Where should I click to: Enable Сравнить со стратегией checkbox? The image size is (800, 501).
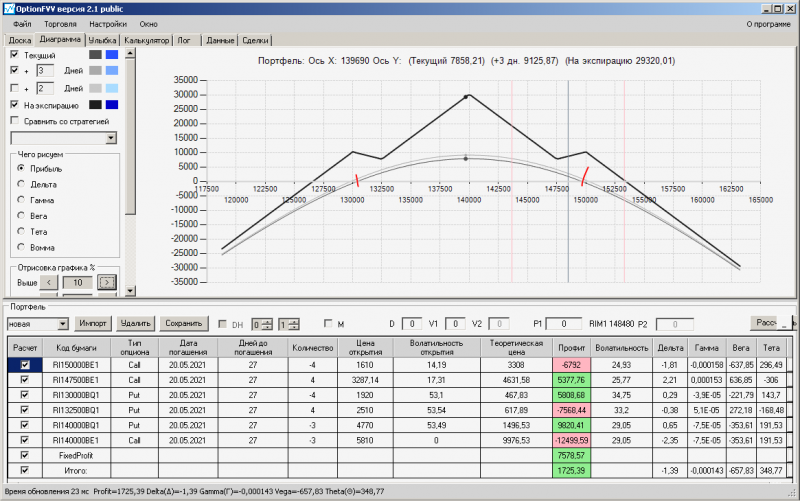point(14,120)
